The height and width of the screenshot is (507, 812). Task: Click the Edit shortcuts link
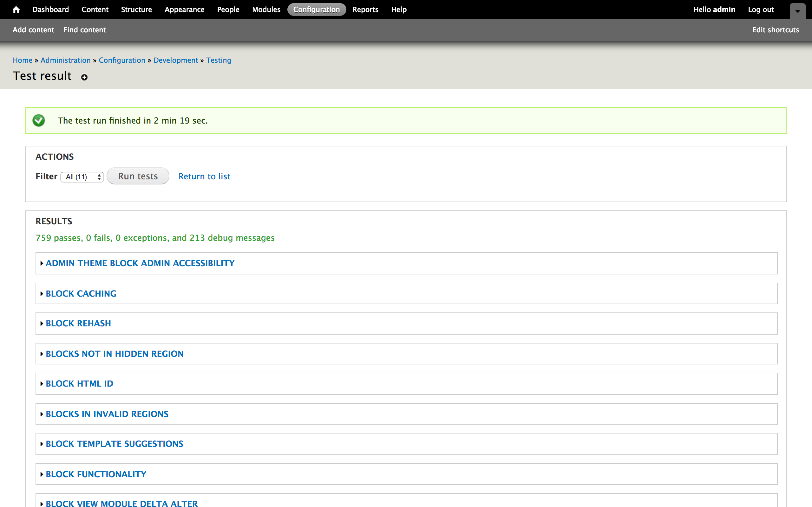coord(776,30)
